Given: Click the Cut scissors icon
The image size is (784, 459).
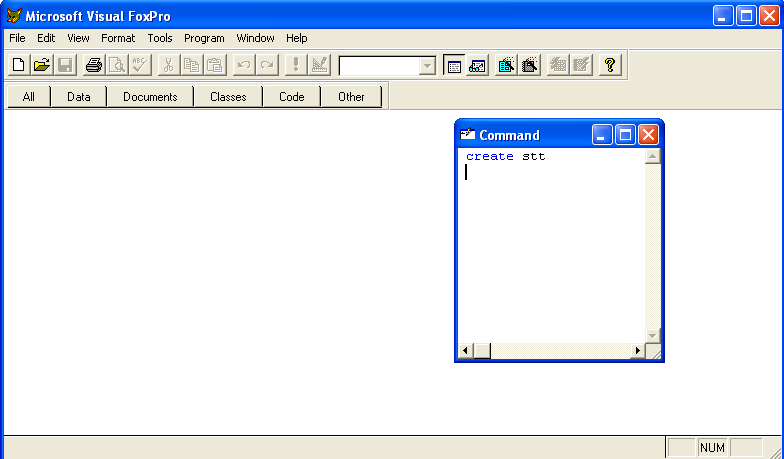Looking at the screenshot, I should 168,65.
